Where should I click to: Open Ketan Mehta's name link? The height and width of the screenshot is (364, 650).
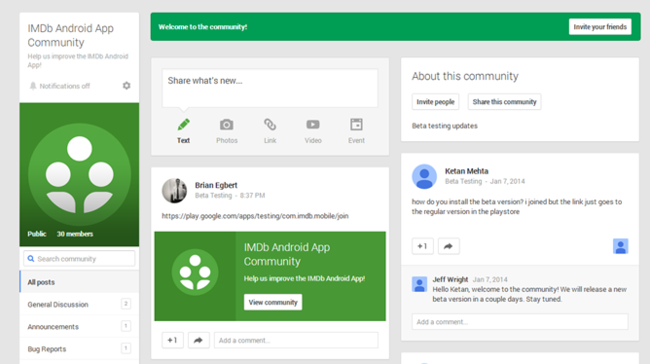(x=466, y=171)
